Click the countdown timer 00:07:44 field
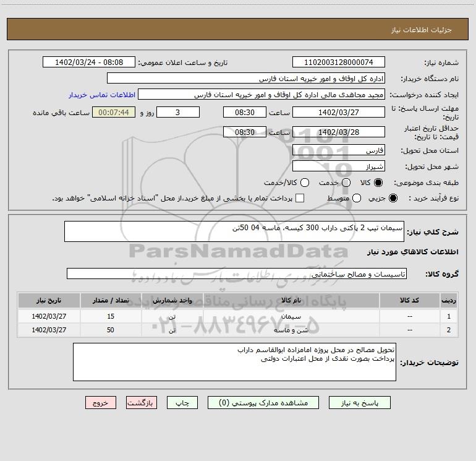This screenshot has height=461, width=476. [114, 112]
